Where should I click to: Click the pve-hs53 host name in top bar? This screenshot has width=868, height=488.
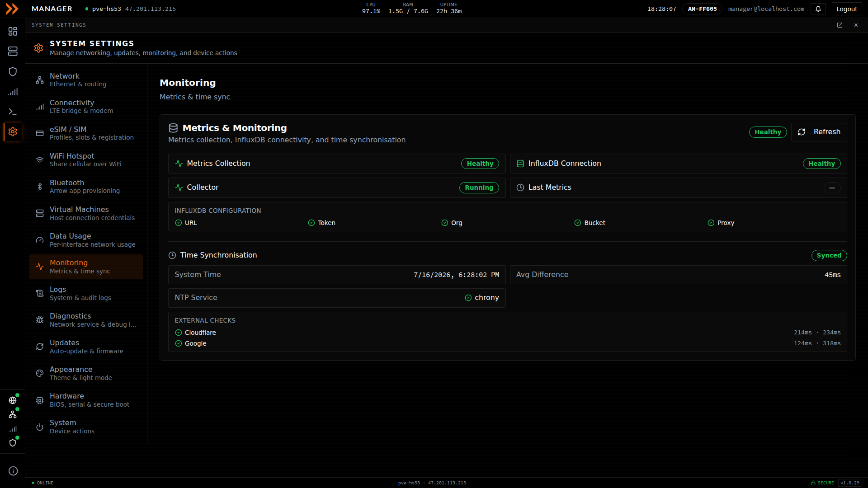(107, 9)
